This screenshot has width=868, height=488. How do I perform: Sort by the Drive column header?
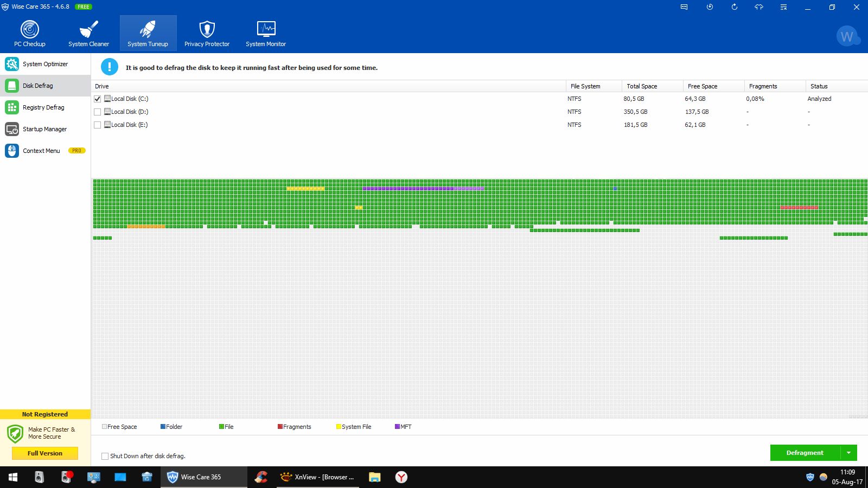329,86
